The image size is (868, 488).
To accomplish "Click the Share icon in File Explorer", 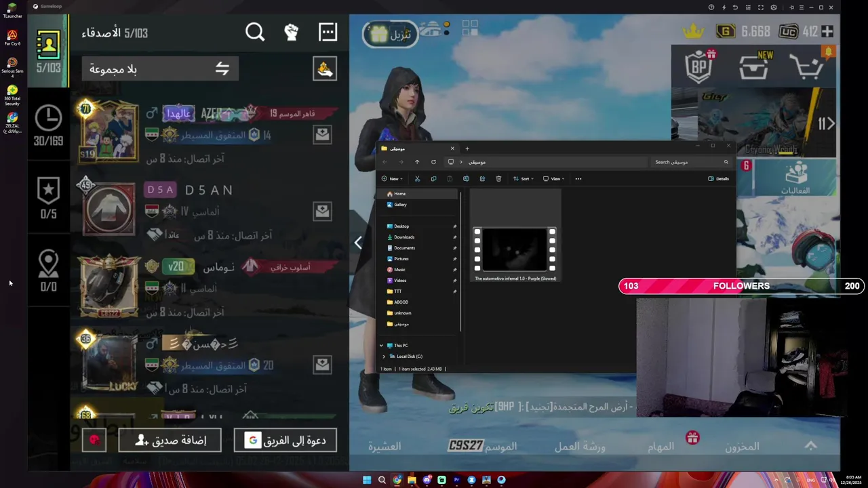I will pos(482,179).
